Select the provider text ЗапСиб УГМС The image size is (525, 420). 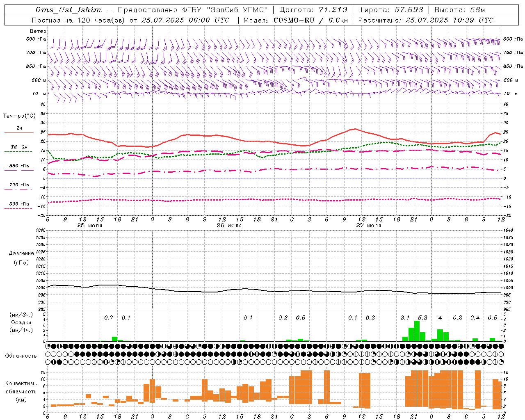click(238, 10)
